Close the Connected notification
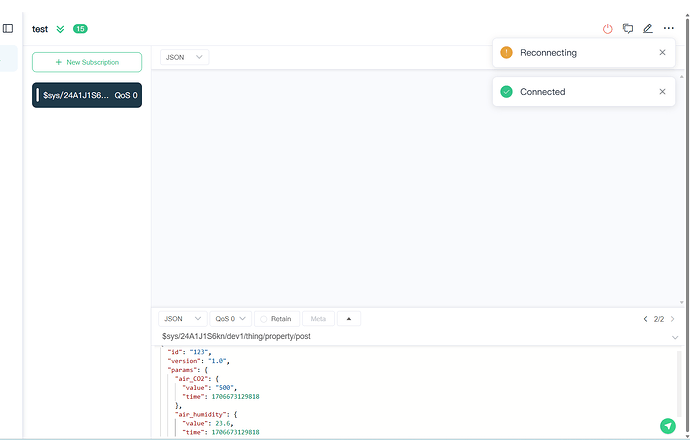The height and width of the screenshot is (440, 690). [x=662, y=92]
